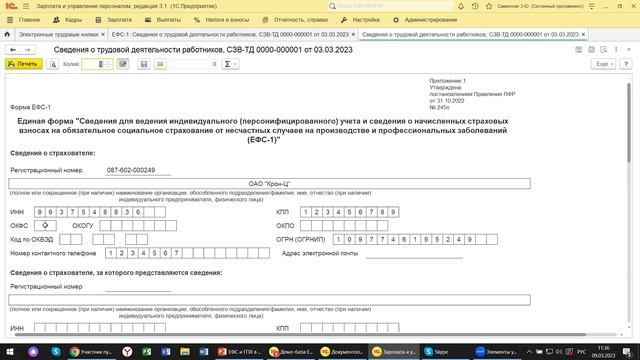
Task: Open print preview magnifier icon
Action: pos(53,64)
